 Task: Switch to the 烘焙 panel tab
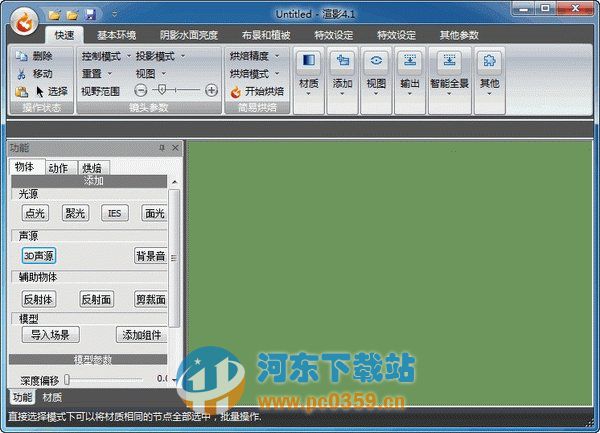(92, 168)
